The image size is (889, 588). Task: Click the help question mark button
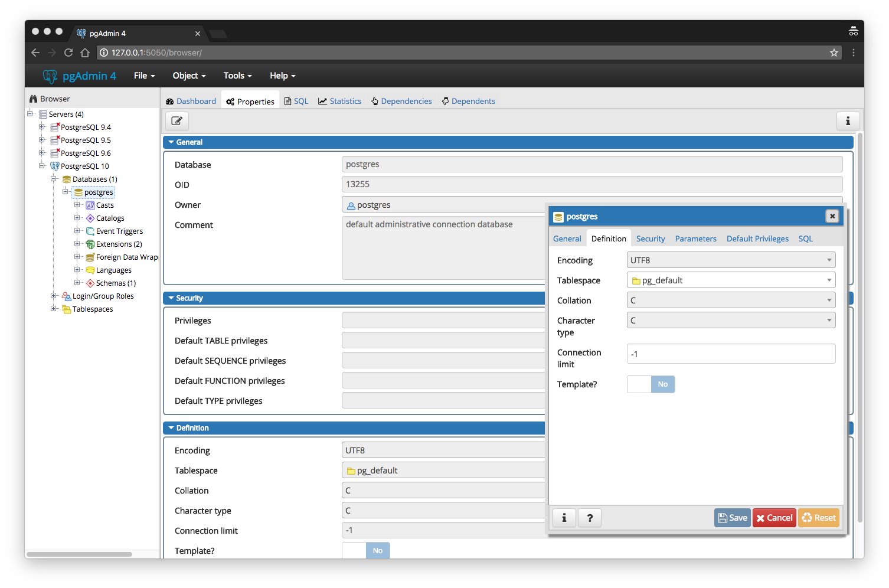pyautogui.click(x=590, y=518)
